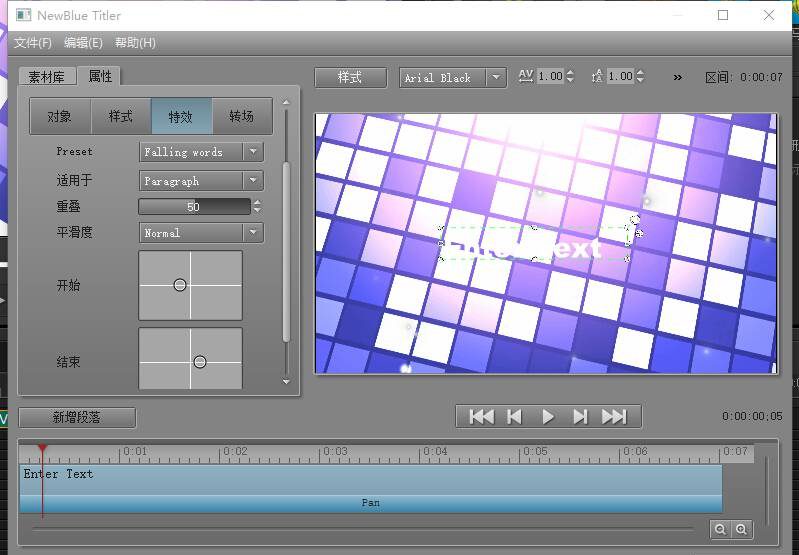Click the text rotation handle in preview
Image resolution: width=799 pixels, height=555 pixels.
635,219
